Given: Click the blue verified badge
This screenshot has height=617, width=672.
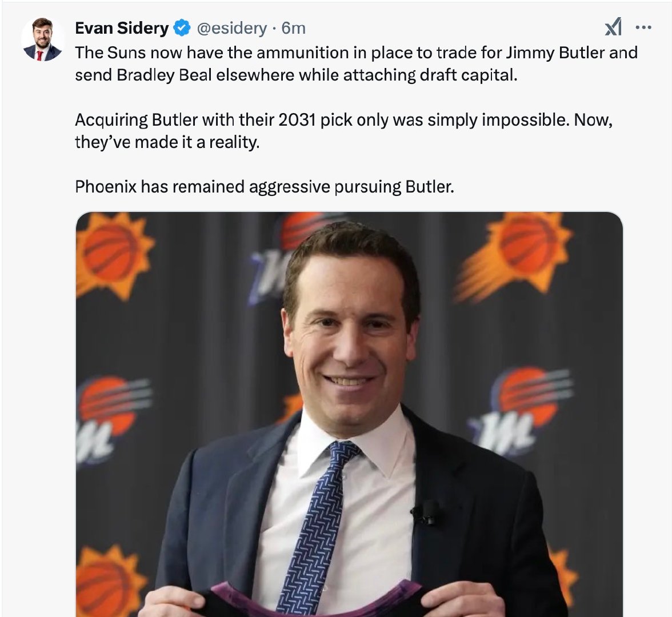Looking at the screenshot, I should pos(182,27).
